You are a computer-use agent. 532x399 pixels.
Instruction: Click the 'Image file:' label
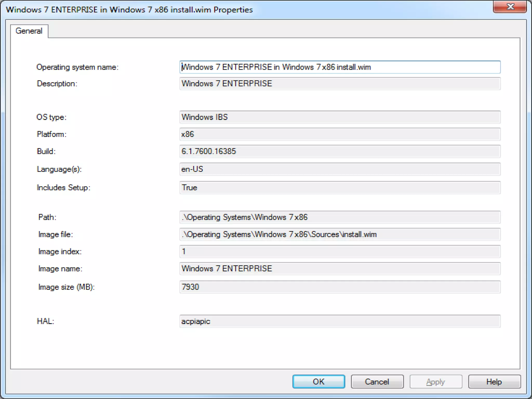pos(56,234)
